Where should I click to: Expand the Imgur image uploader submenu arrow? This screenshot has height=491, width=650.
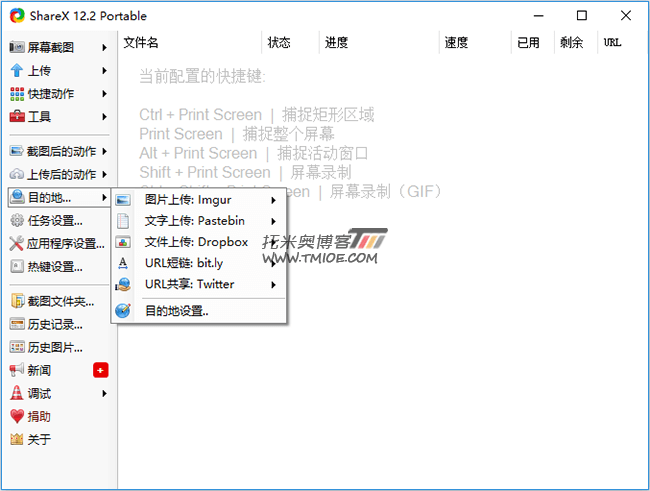click(274, 200)
